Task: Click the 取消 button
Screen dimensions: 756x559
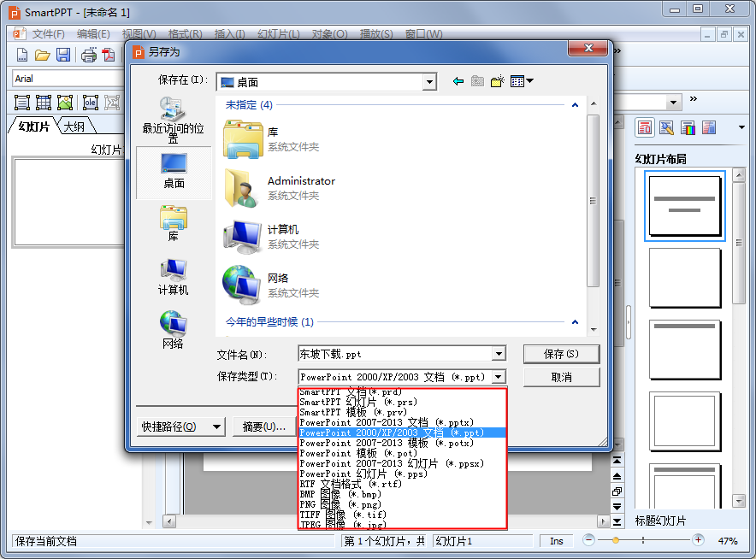Action: click(561, 377)
